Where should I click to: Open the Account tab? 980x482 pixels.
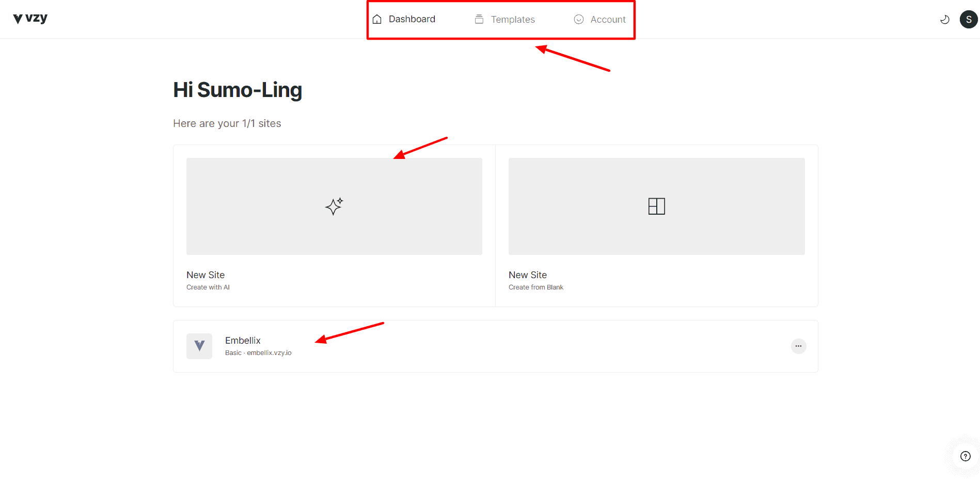(608, 20)
